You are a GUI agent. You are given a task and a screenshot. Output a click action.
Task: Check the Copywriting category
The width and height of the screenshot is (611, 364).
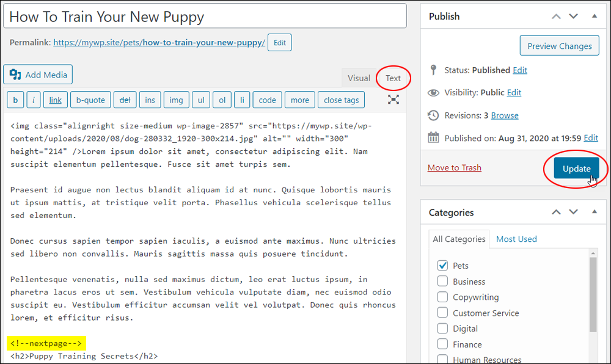[x=442, y=297]
